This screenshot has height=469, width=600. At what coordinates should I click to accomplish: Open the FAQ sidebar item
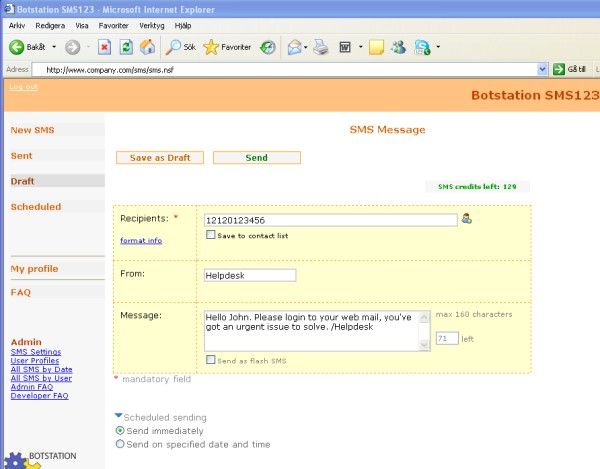(21, 292)
